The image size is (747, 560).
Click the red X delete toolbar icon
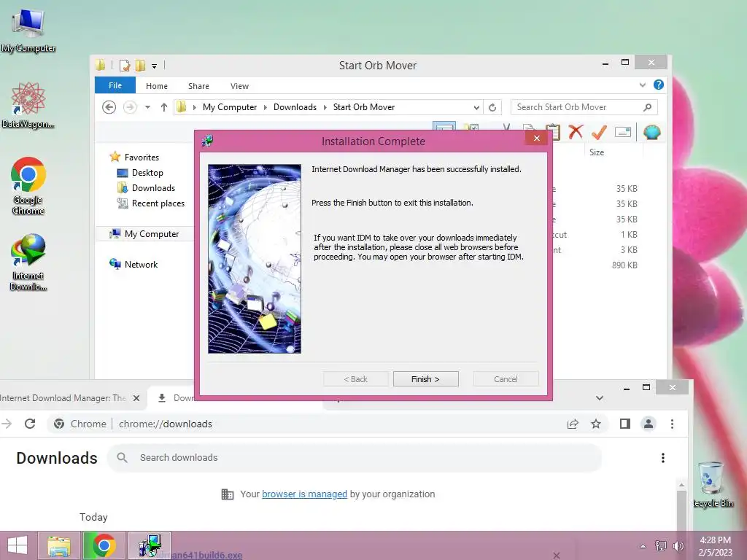point(576,131)
